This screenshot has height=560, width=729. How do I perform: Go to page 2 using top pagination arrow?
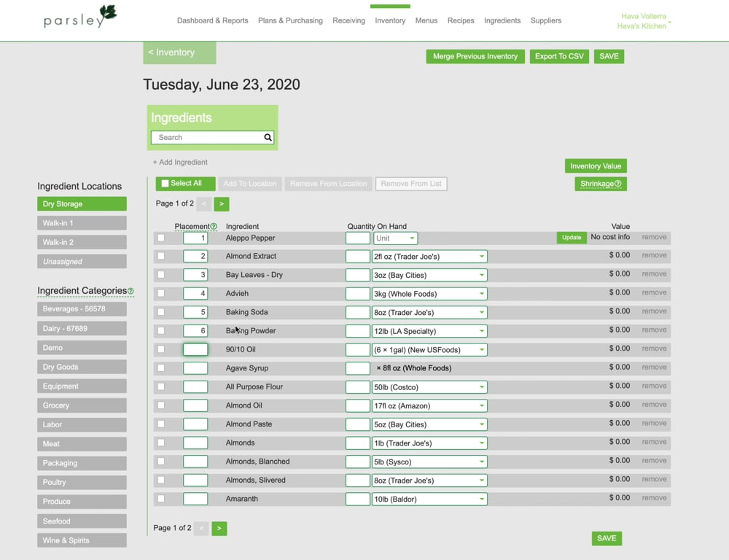pos(219,204)
